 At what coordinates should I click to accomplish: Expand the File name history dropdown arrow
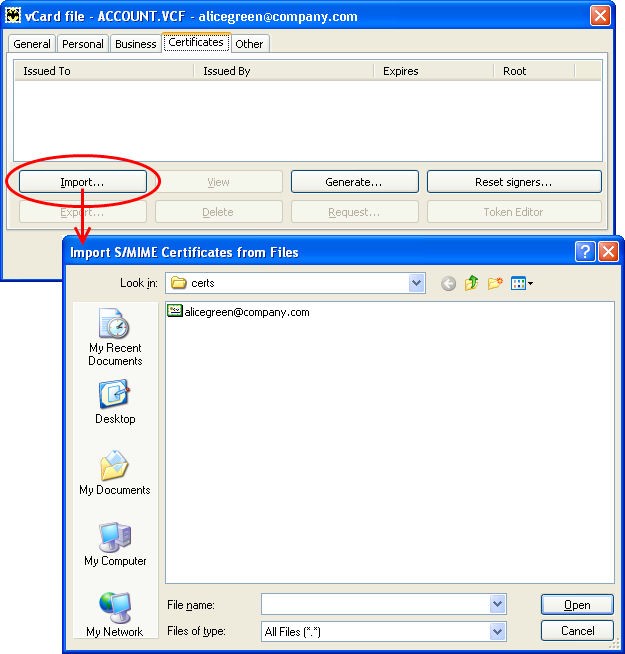pos(497,604)
